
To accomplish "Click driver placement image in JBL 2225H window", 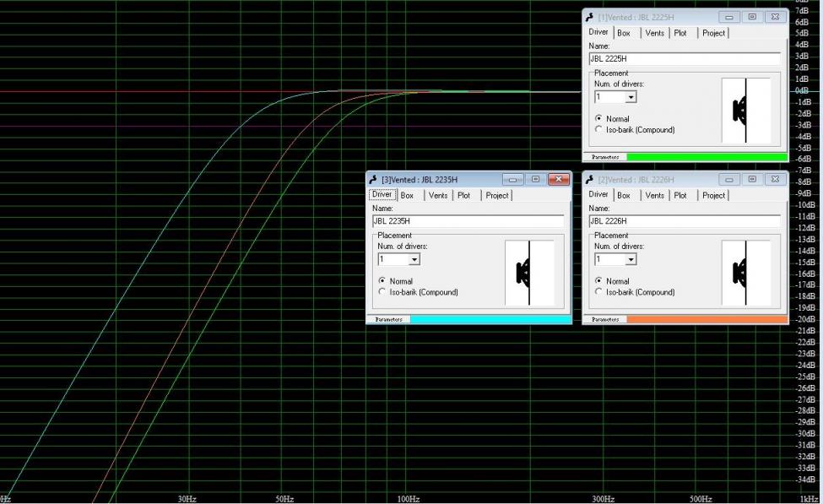I will [746, 111].
